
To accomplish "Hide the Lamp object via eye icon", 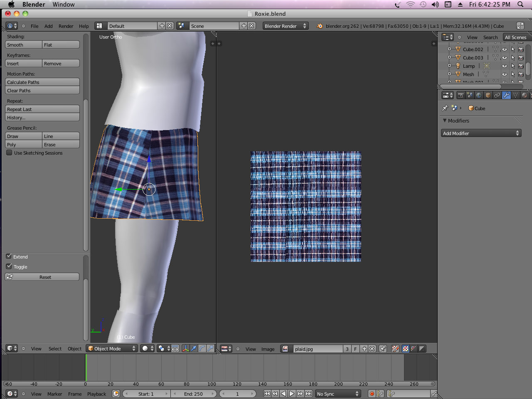I will [x=505, y=66].
